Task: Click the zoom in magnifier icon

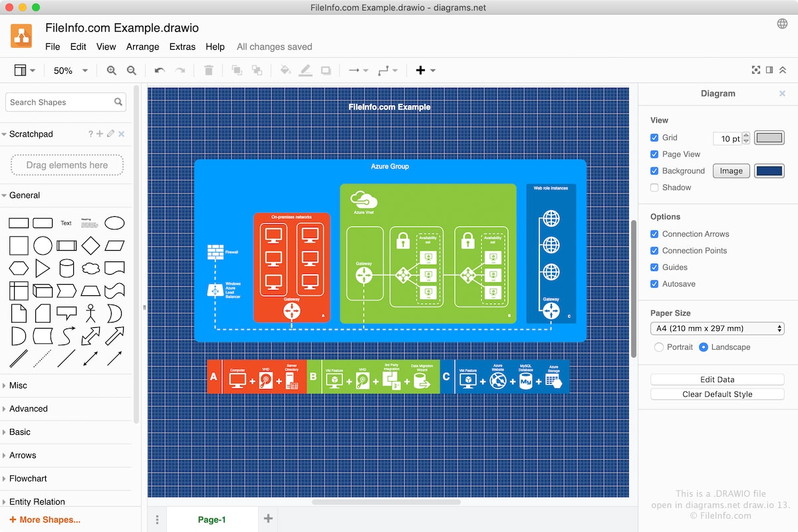Action: 111,70
